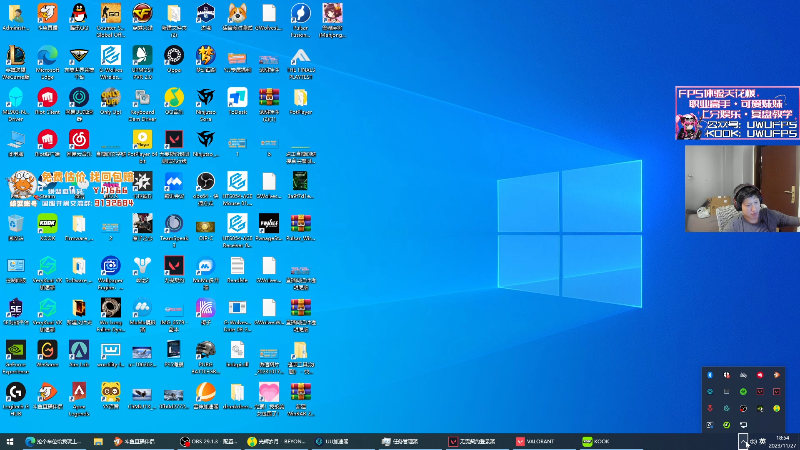This screenshot has width=800, height=450.
Task: Open the Pulsar Fusion shortcut
Action: [301, 20]
